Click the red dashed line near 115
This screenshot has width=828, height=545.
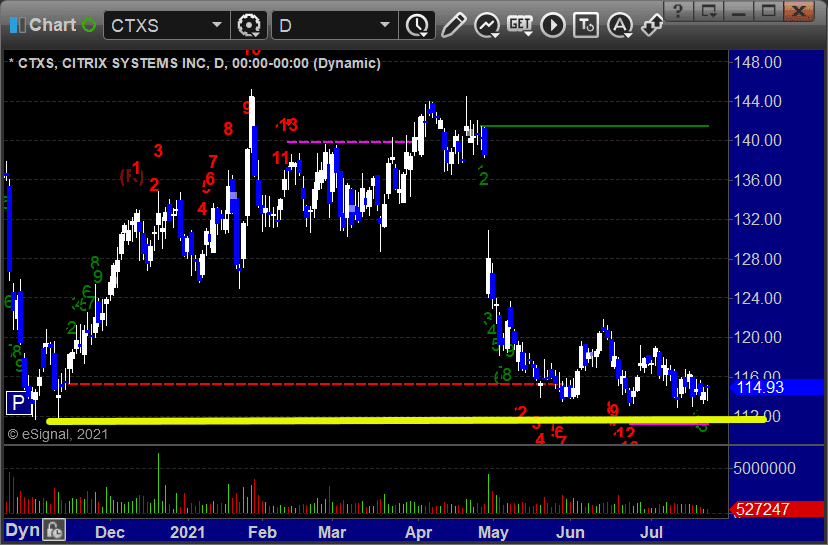point(312,384)
